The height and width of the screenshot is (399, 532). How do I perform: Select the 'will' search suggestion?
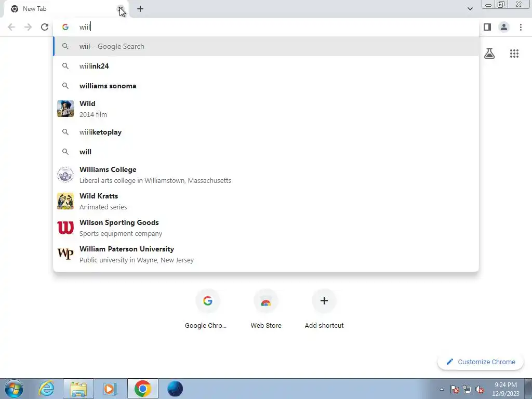point(266,152)
